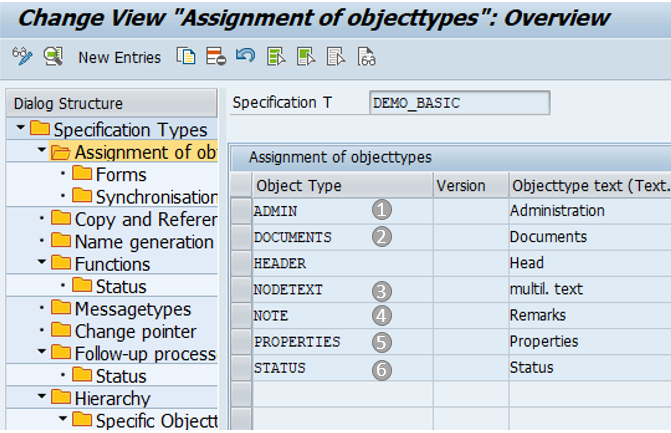Click the magnifier icon beside New Entries
The height and width of the screenshot is (433, 671).
(x=52, y=57)
